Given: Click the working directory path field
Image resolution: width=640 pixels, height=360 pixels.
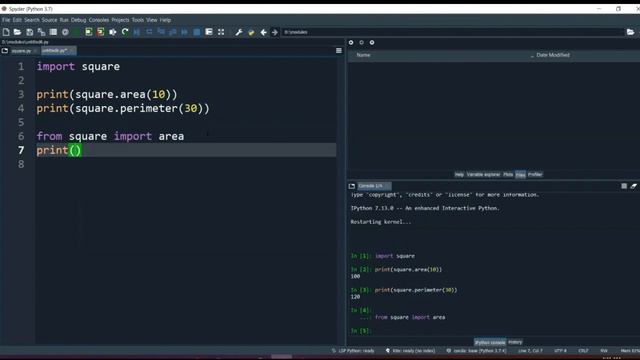Looking at the screenshot, I should click(x=452, y=32).
